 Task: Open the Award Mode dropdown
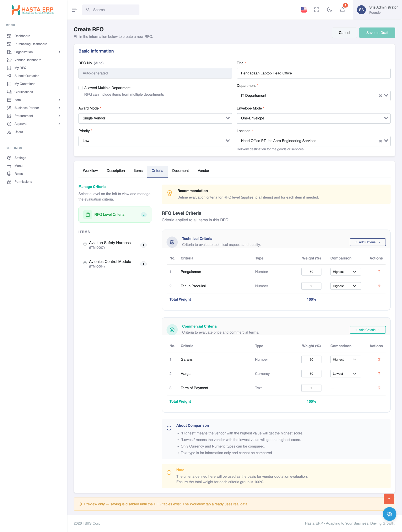(155, 118)
